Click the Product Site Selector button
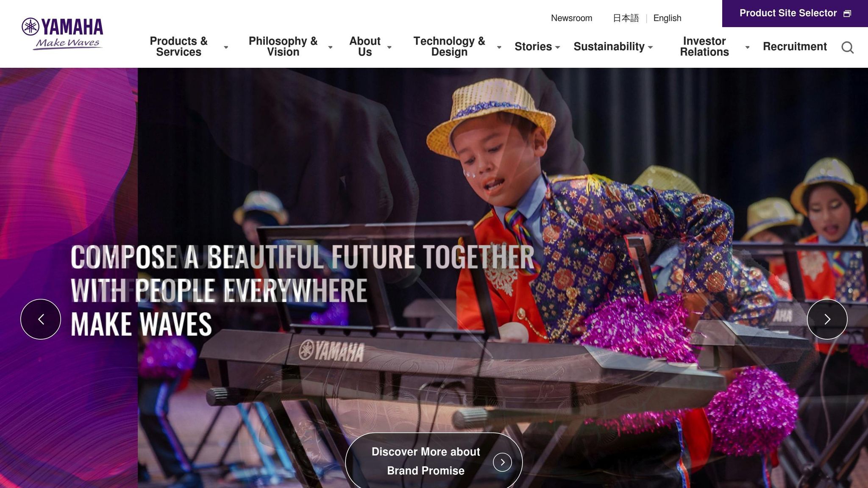Viewport: 868px width, 488px height. [795, 14]
